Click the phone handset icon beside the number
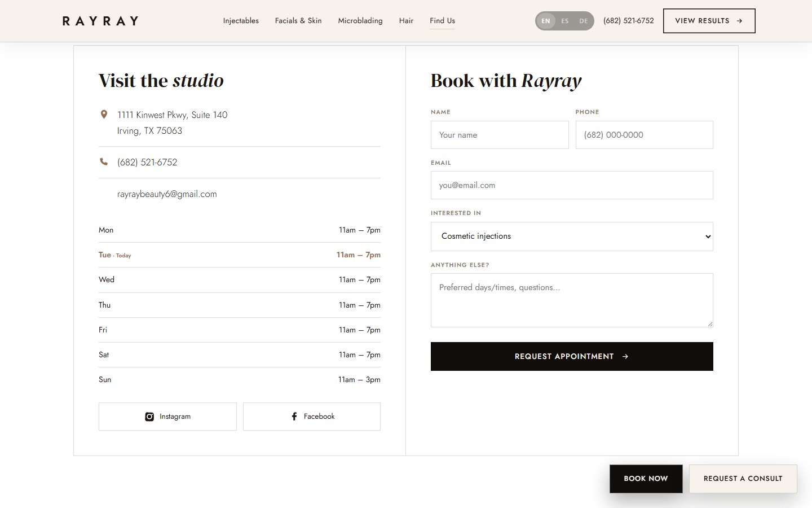 pyautogui.click(x=104, y=162)
